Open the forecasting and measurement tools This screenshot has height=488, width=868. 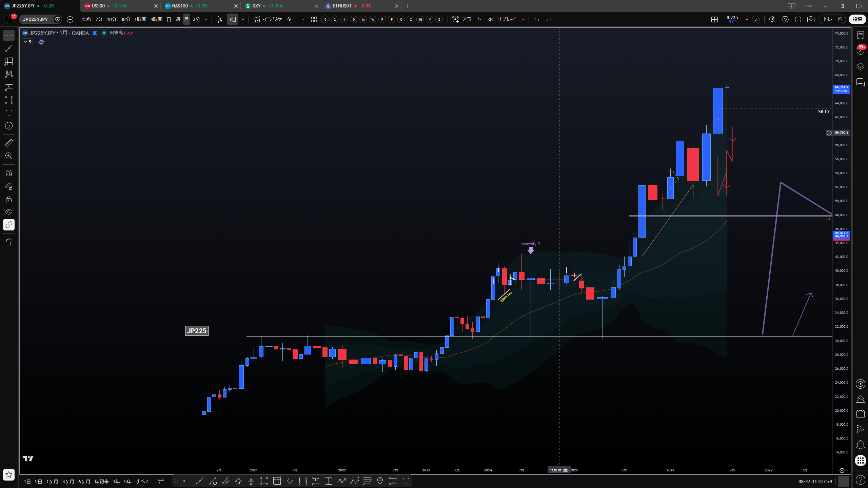[x=9, y=87]
